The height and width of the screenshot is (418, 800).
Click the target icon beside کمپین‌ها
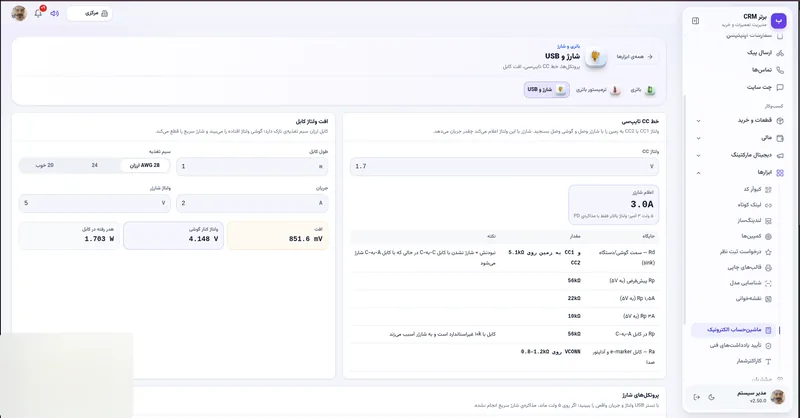[768, 236]
